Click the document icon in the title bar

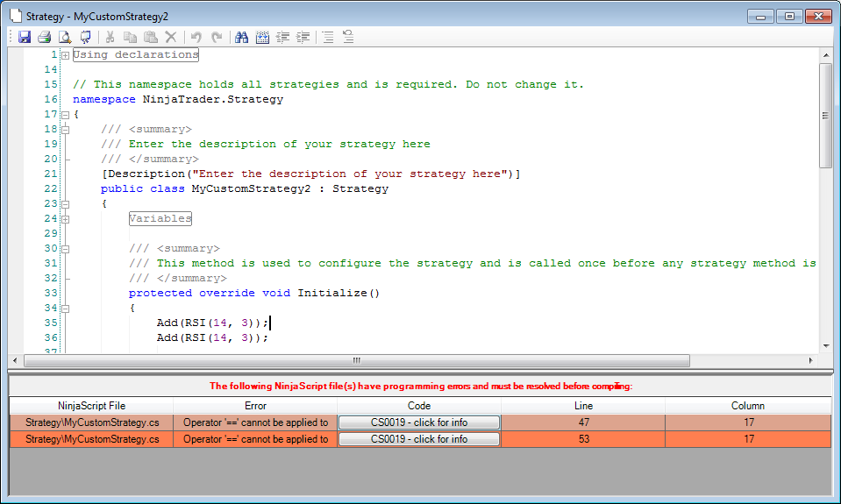point(16,16)
